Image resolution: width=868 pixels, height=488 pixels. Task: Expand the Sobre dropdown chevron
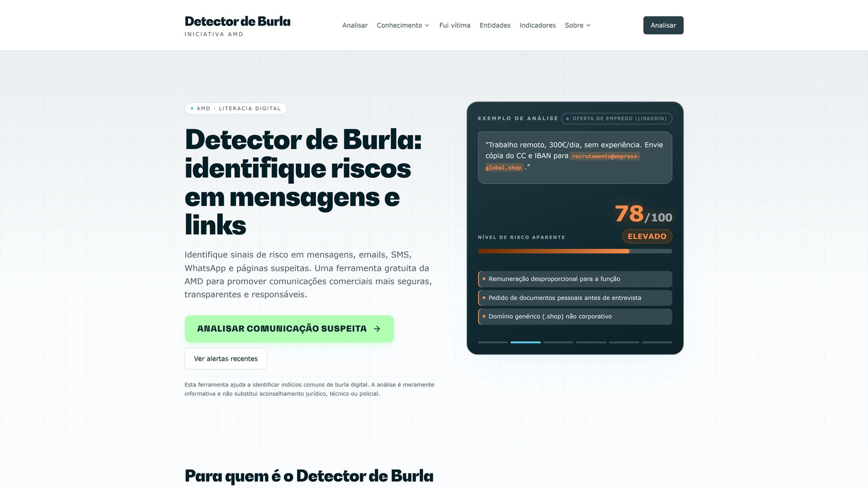(x=588, y=26)
